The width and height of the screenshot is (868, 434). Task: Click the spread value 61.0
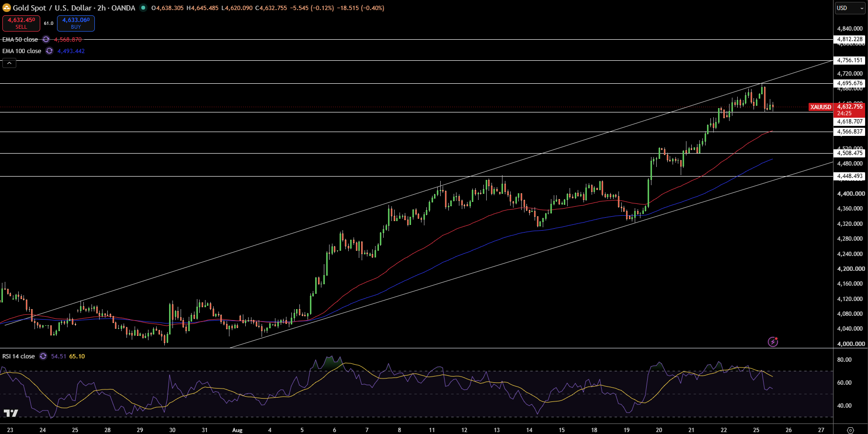(49, 23)
